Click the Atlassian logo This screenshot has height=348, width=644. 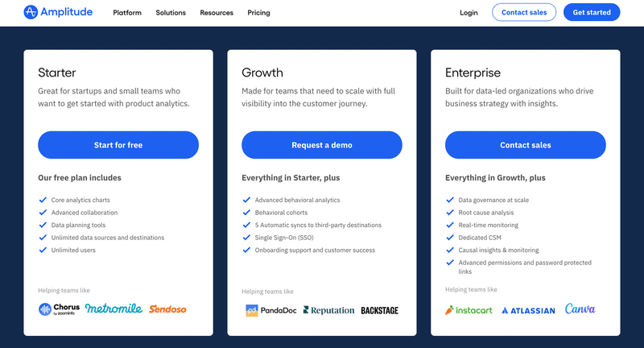pyautogui.click(x=527, y=310)
